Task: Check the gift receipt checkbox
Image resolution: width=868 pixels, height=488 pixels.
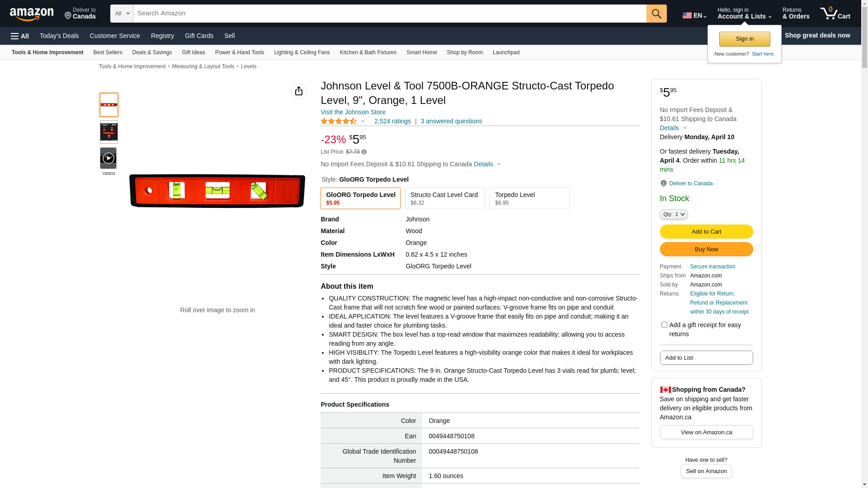Action: coord(664,325)
